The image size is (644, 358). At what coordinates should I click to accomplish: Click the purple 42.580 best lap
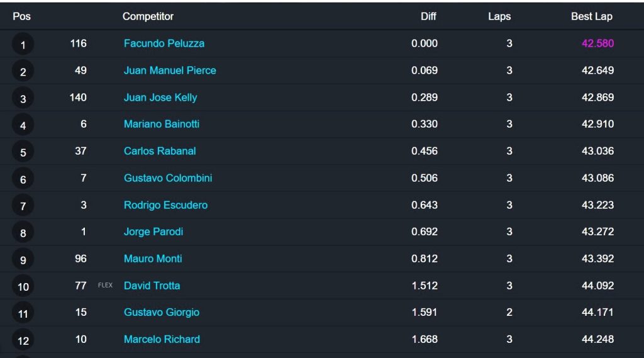pyautogui.click(x=597, y=43)
